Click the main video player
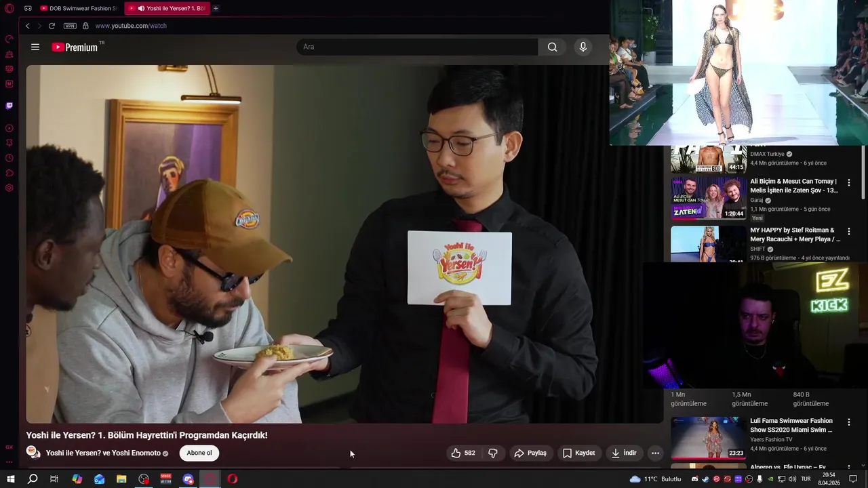 [344, 244]
